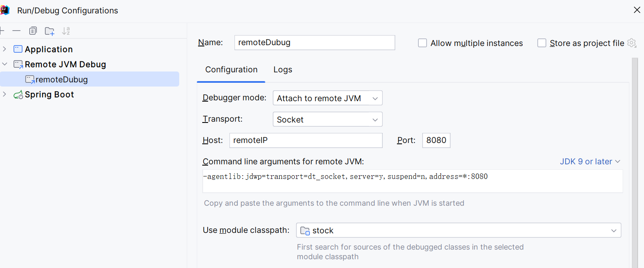This screenshot has height=268, width=644.
Task: Click the gear icon beside Store as project file
Action: [x=631, y=43]
